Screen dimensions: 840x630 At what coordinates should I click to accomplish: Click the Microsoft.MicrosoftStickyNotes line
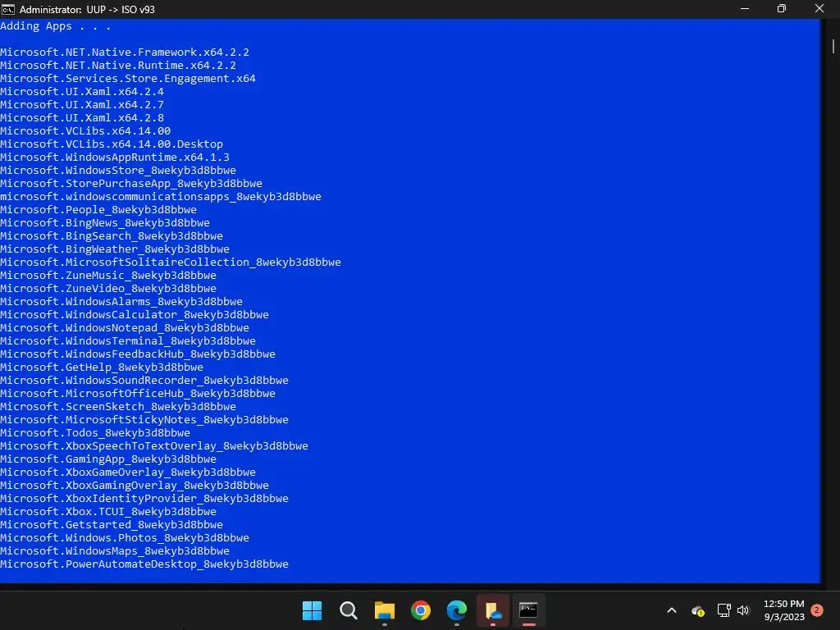pyautogui.click(x=144, y=419)
